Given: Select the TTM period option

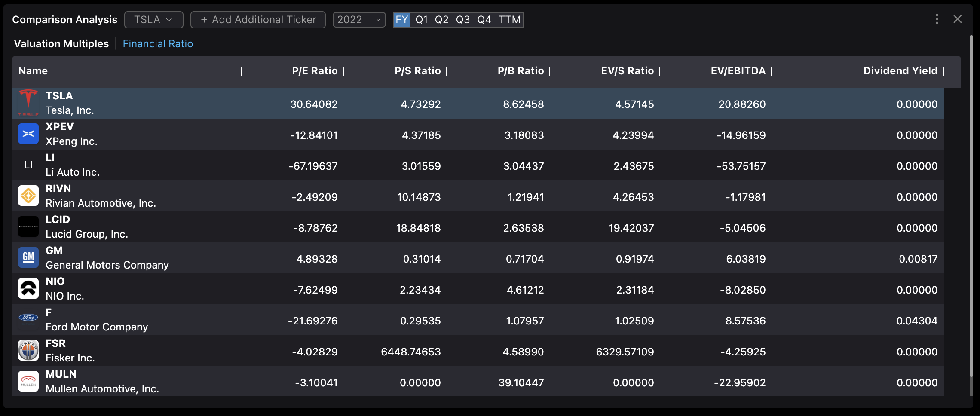Looking at the screenshot, I should [510, 20].
